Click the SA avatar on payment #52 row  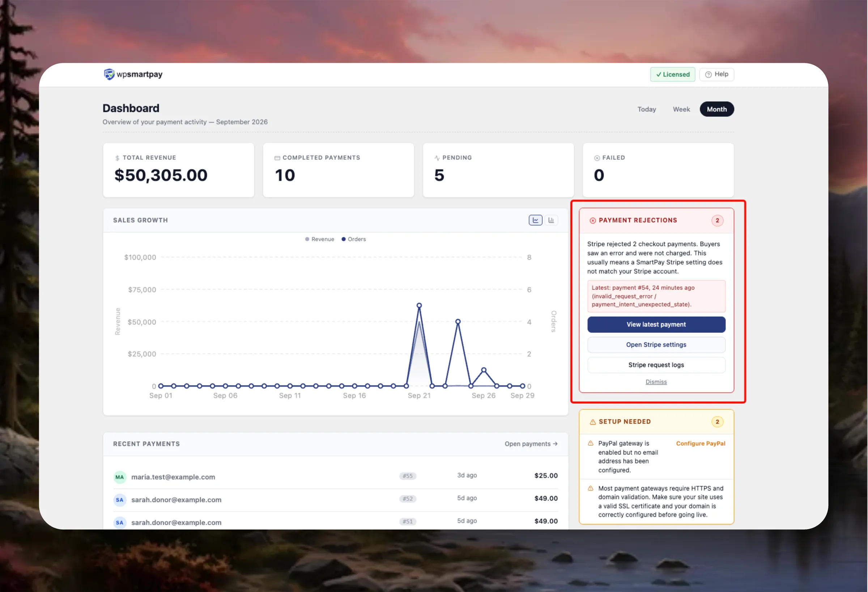tap(119, 500)
